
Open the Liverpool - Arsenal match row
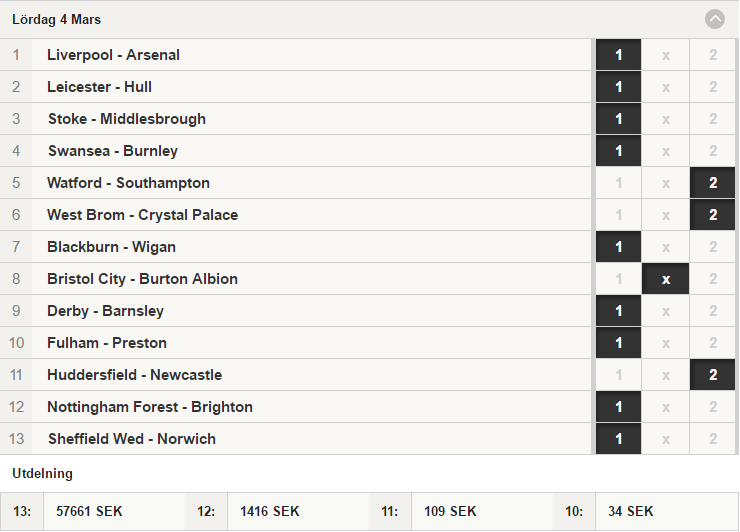coord(295,55)
